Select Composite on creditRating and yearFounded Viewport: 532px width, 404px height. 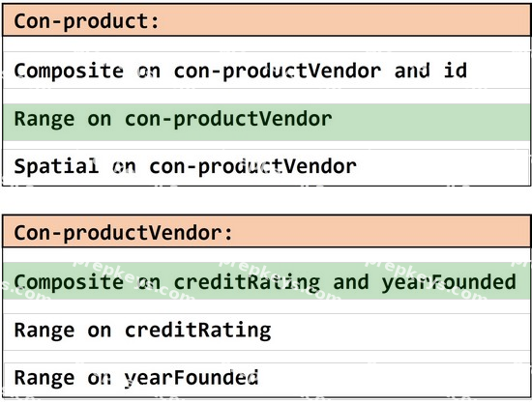[266, 281]
